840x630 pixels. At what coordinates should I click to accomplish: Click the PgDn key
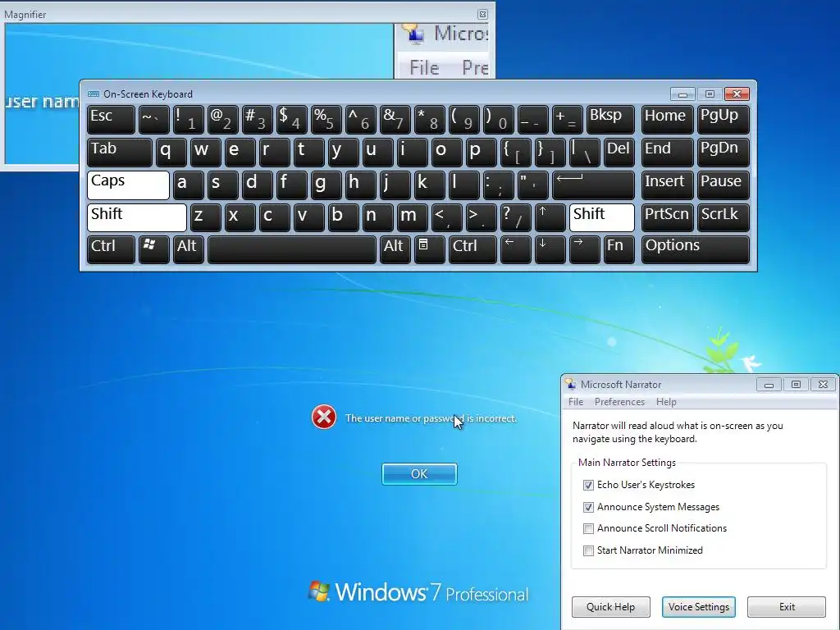coord(723,152)
